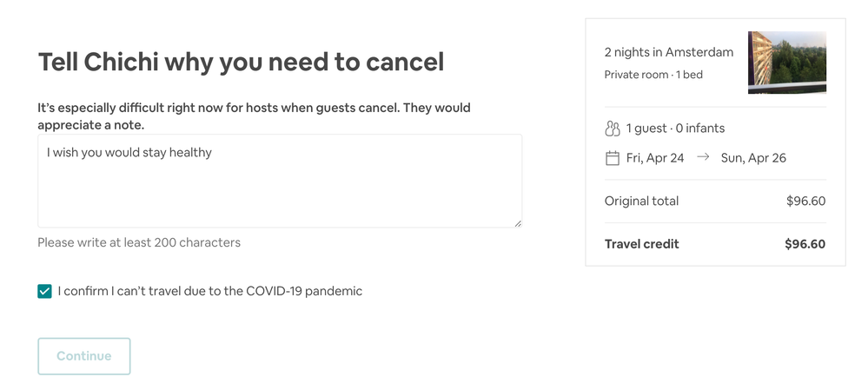The height and width of the screenshot is (390, 868).
Task: Tick the COVID-19 confirmation checkbox
Action: click(45, 292)
